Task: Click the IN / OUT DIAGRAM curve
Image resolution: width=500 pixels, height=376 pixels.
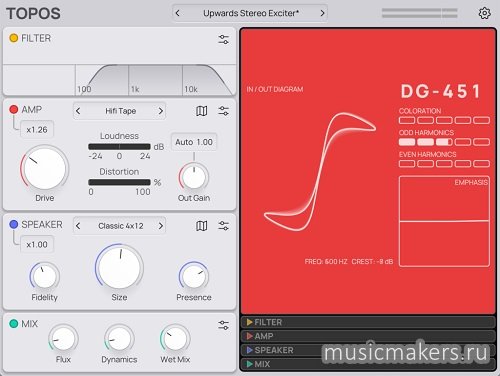Action: [x=320, y=172]
